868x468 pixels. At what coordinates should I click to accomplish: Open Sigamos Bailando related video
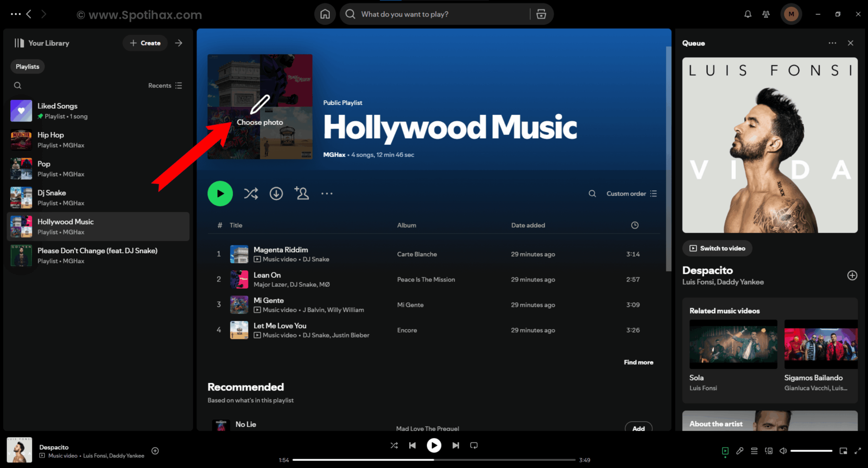[x=821, y=355]
